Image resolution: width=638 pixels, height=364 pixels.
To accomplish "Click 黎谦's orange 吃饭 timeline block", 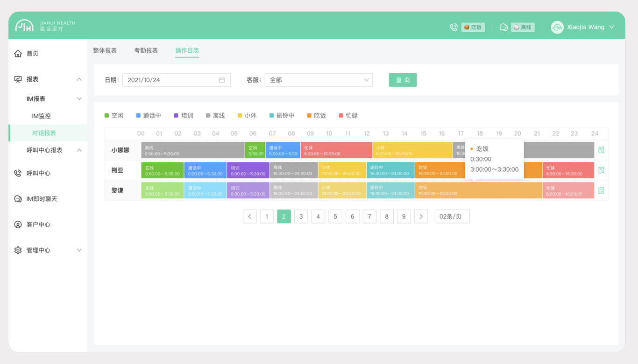I will coord(479,190).
